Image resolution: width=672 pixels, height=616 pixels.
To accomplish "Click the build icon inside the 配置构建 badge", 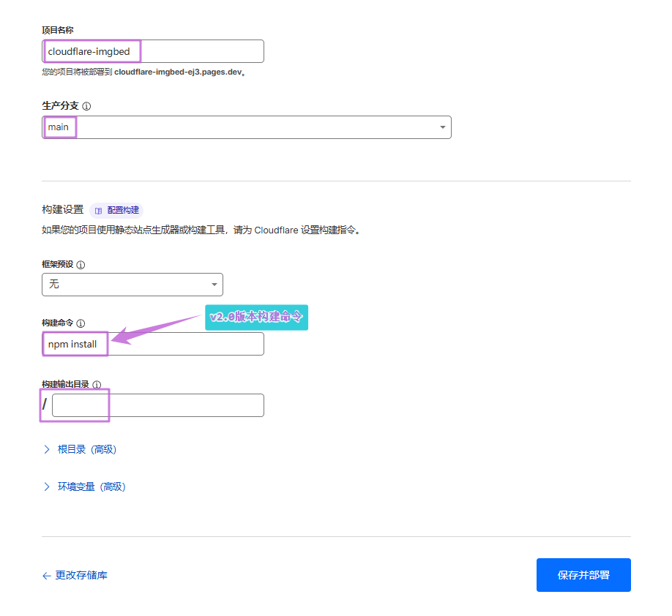I will 100,210.
